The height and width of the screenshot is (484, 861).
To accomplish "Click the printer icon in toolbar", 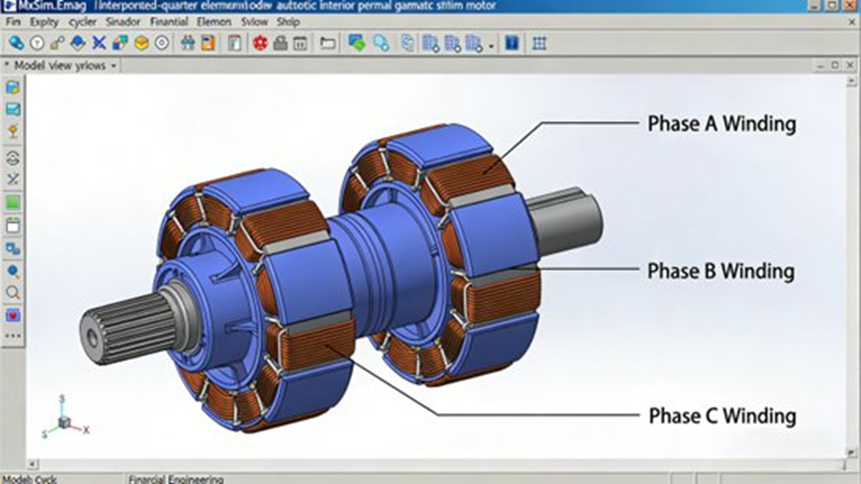I will coord(280,43).
